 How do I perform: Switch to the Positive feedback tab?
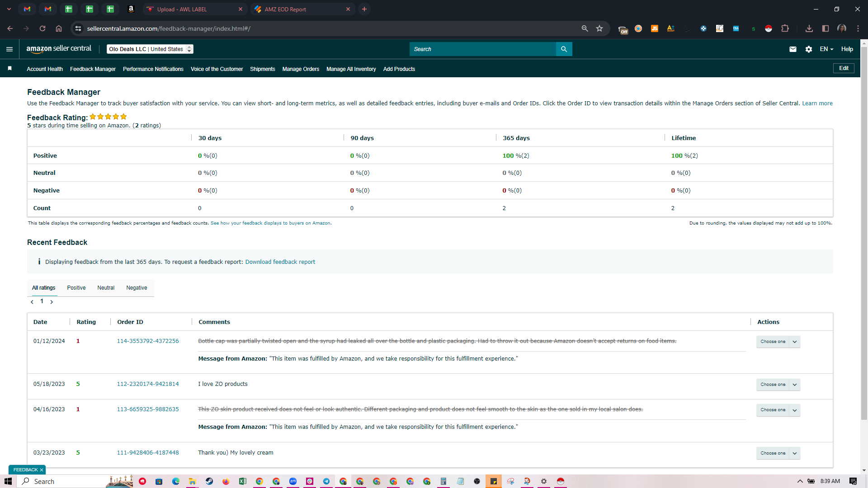click(76, 288)
